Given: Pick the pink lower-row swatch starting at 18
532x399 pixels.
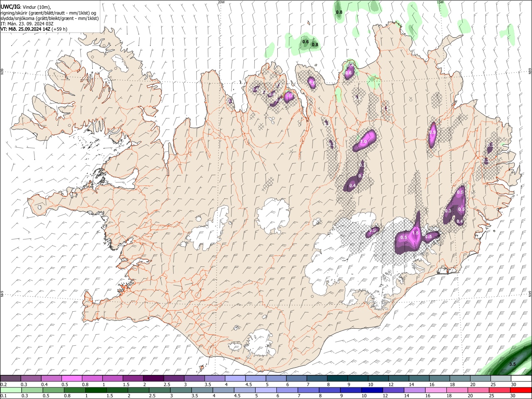Looking at the screenshot, I should coord(456,390).
